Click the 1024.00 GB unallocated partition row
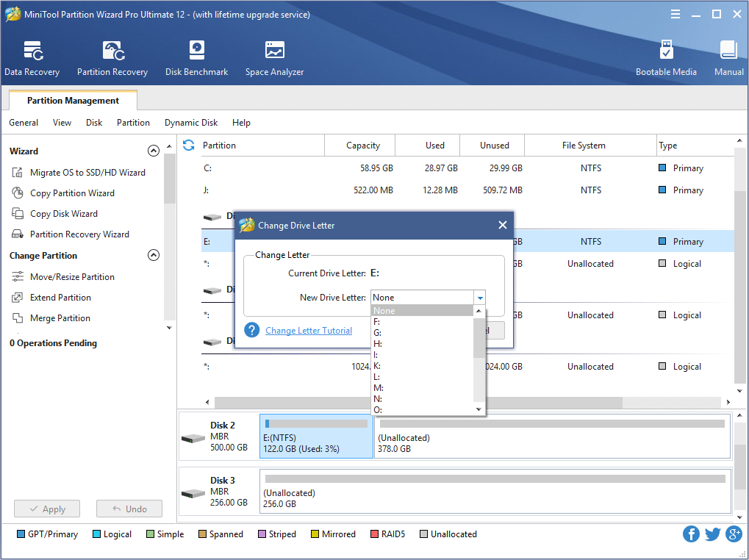This screenshot has width=749, height=560. pos(467,366)
